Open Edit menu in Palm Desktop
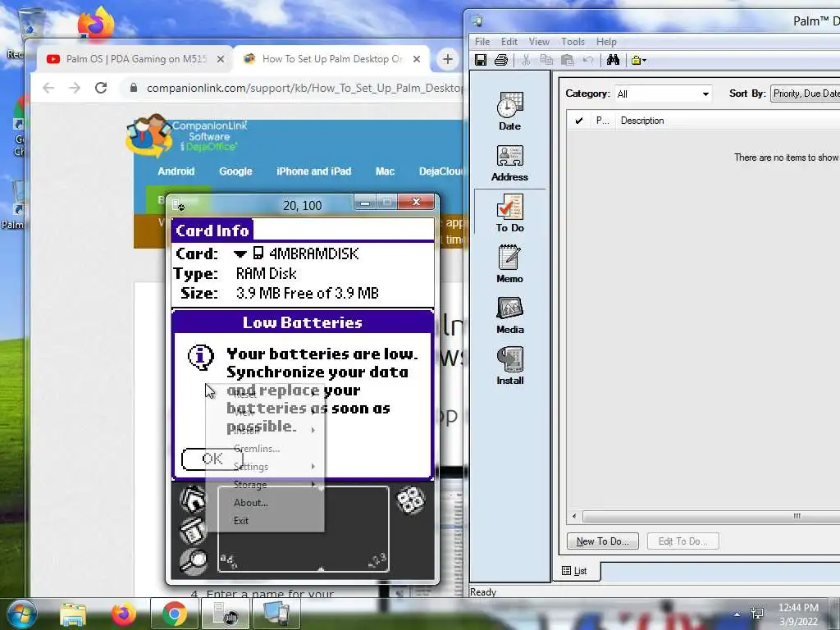Viewport: 840px width, 630px height. click(x=509, y=41)
